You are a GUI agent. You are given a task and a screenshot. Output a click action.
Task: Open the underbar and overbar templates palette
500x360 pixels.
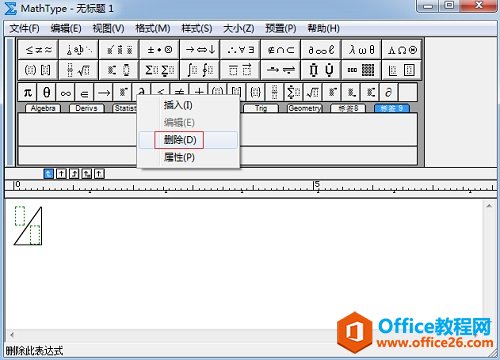coord(240,70)
